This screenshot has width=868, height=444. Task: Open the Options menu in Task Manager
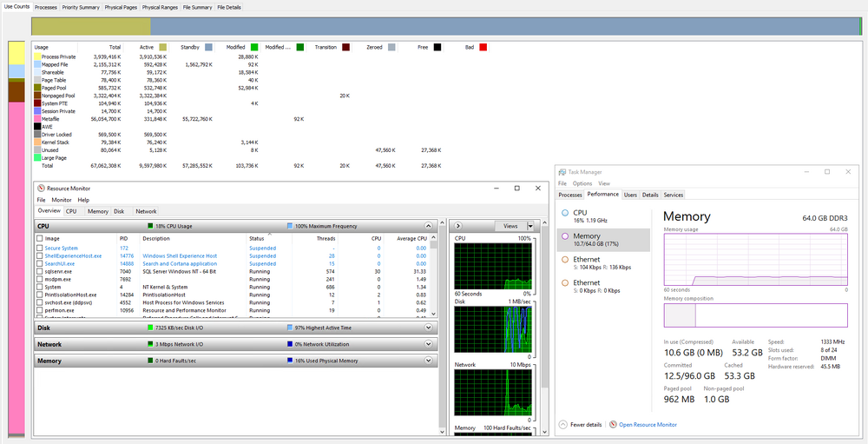pyautogui.click(x=582, y=183)
